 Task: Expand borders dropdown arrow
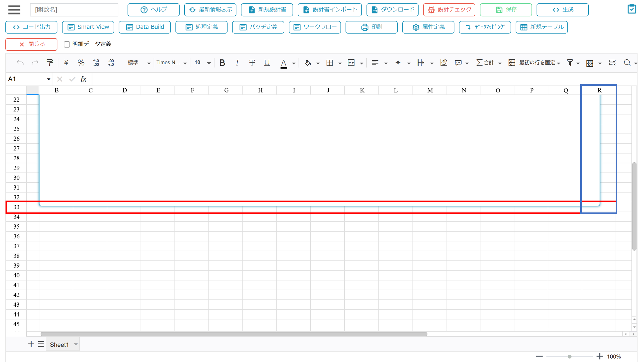coord(340,63)
